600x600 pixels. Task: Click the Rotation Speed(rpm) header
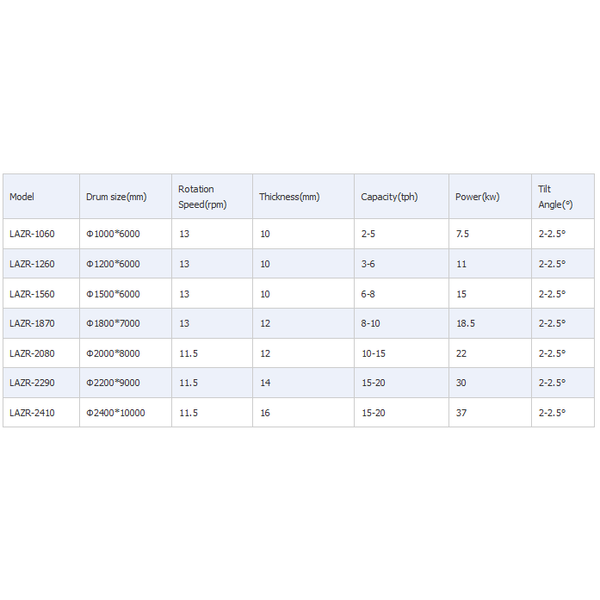coord(212,196)
